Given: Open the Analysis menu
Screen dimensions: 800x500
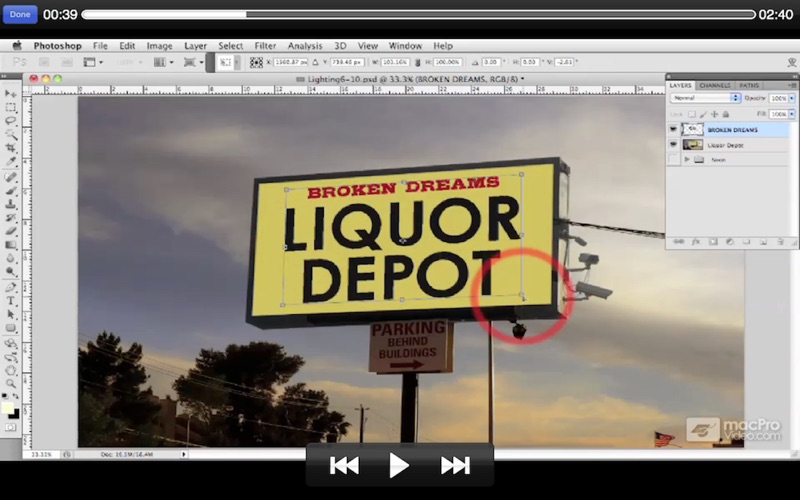Looking at the screenshot, I should pos(305,46).
